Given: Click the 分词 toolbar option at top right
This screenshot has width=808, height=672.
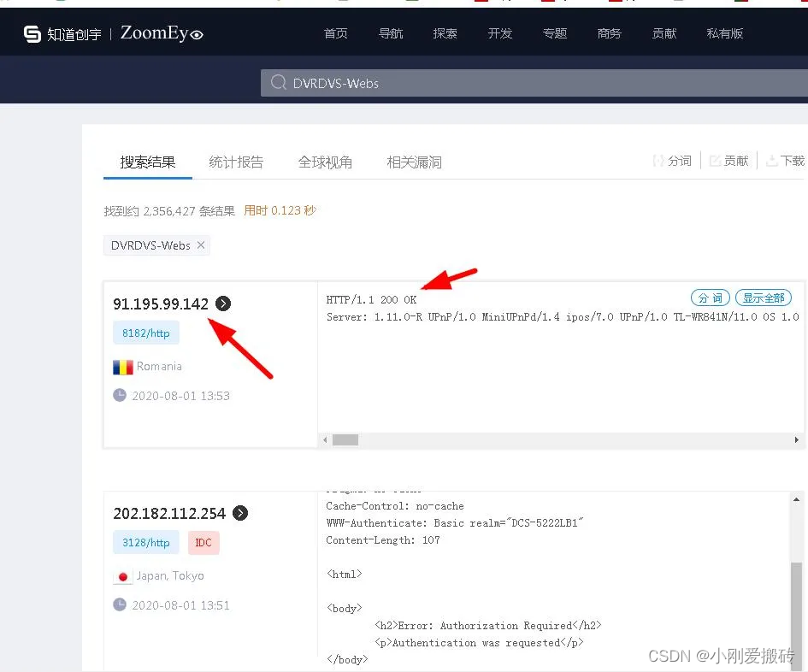Looking at the screenshot, I should tap(672, 161).
